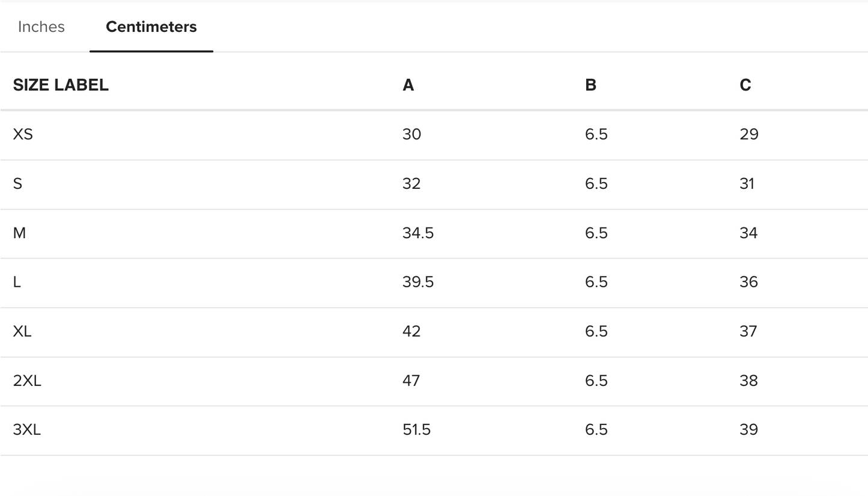
Task: Click the value 30 in XS row
Action: (411, 134)
